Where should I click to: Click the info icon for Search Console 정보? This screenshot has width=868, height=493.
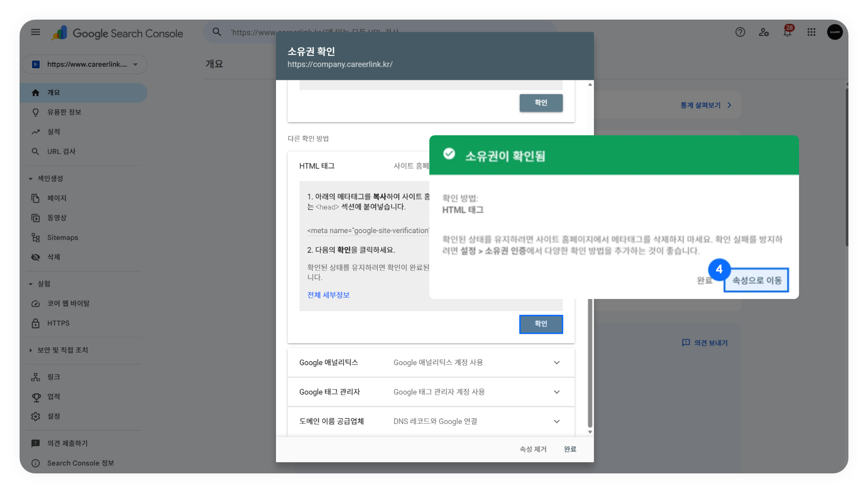pos(35,463)
